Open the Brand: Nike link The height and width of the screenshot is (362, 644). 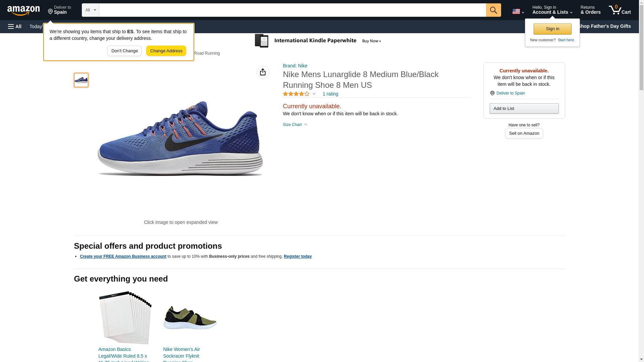295,66
